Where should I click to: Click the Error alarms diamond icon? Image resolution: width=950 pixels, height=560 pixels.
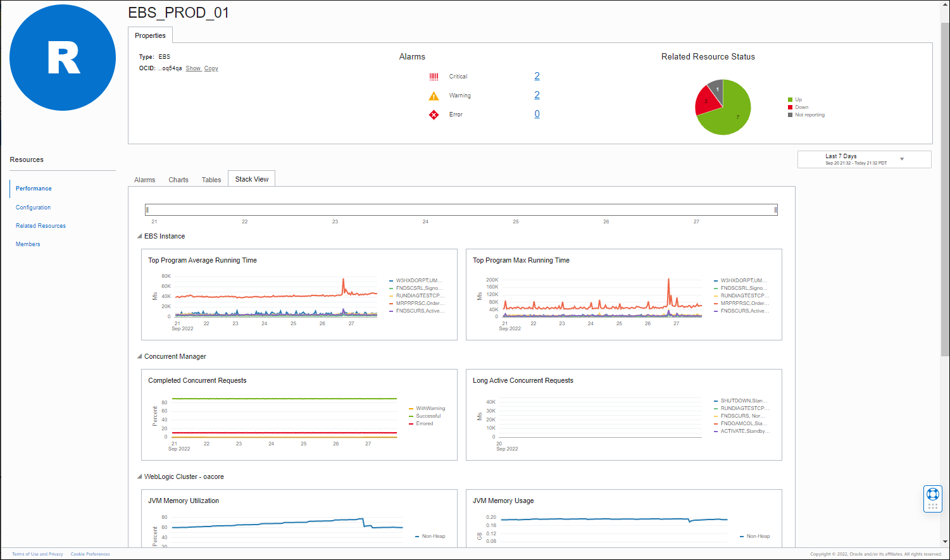coord(434,114)
